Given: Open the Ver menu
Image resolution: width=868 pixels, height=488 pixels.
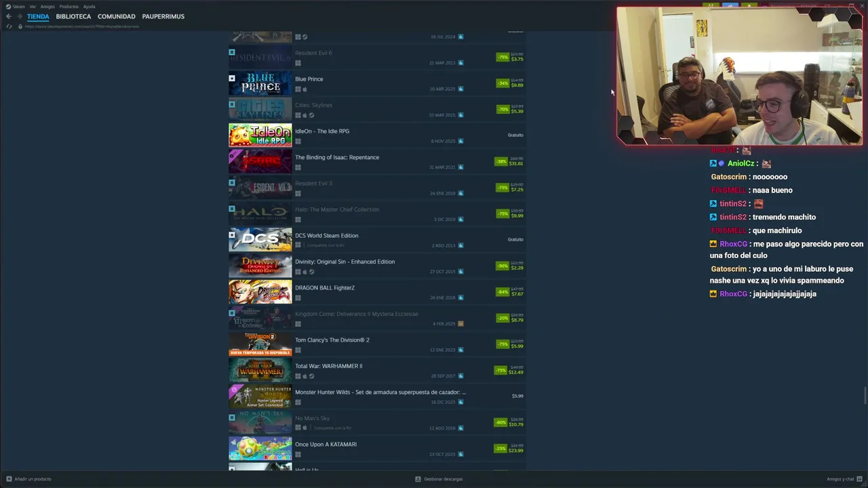Looking at the screenshot, I should (33, 7).
